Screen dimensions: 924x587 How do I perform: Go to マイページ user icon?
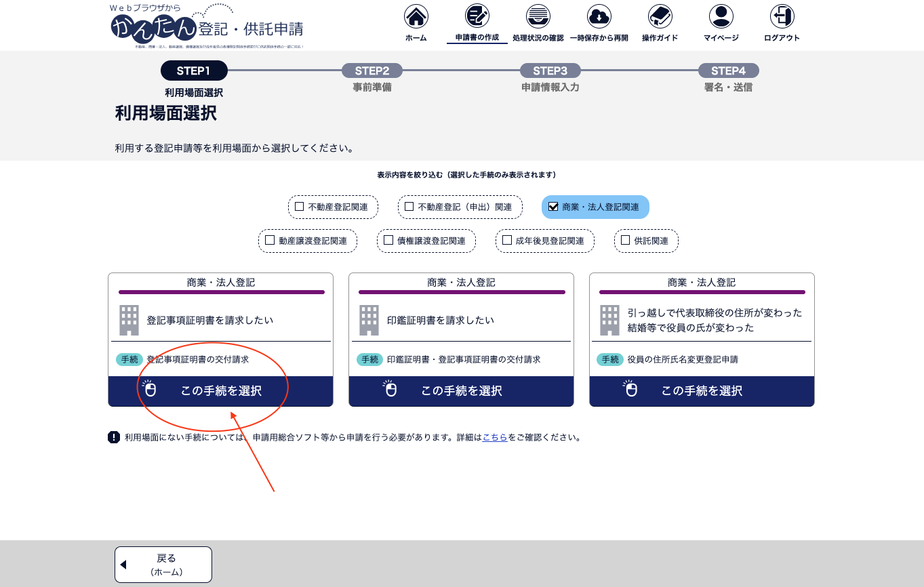tap(721, 16)
